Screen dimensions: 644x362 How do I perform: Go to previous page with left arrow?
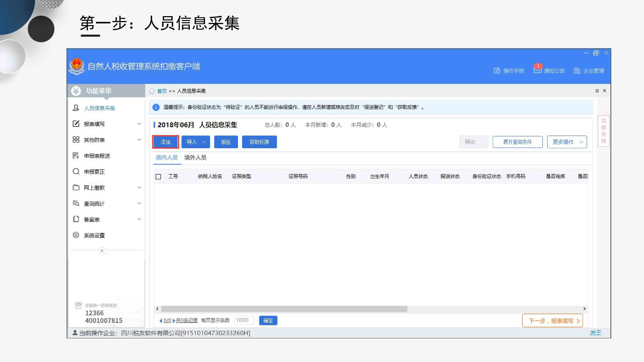(161, 321)
